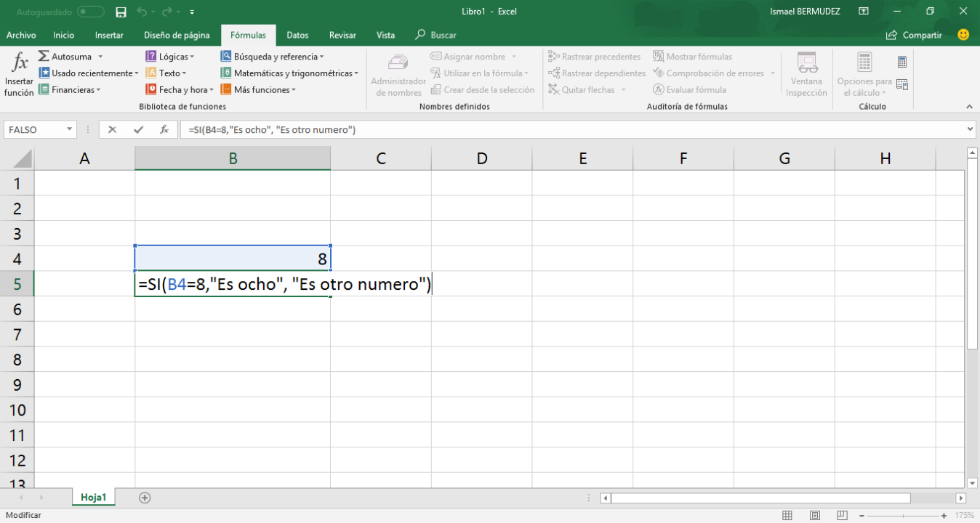Switch to the Datos ribbon tab

pyautogui.click(x=297, y=34)
